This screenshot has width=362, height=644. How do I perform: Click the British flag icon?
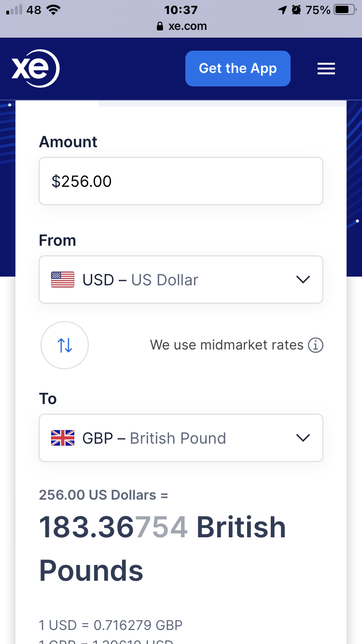63,438
